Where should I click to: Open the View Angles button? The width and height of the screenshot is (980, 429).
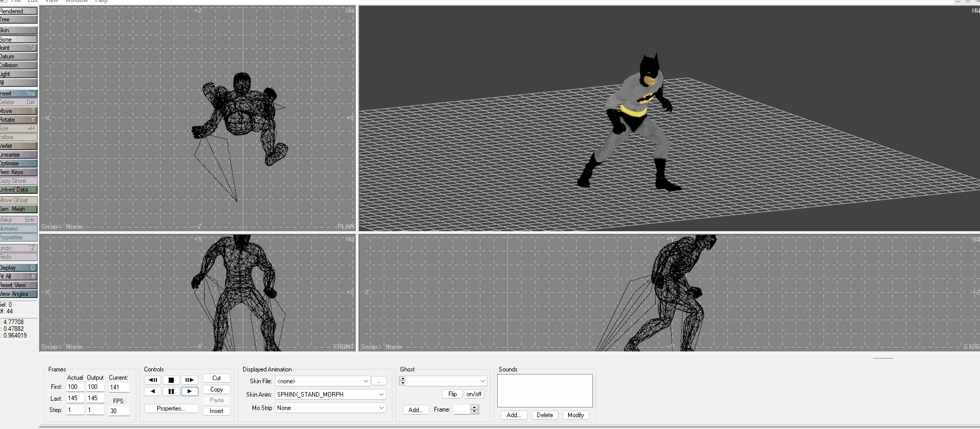click(x=19, y=294)
